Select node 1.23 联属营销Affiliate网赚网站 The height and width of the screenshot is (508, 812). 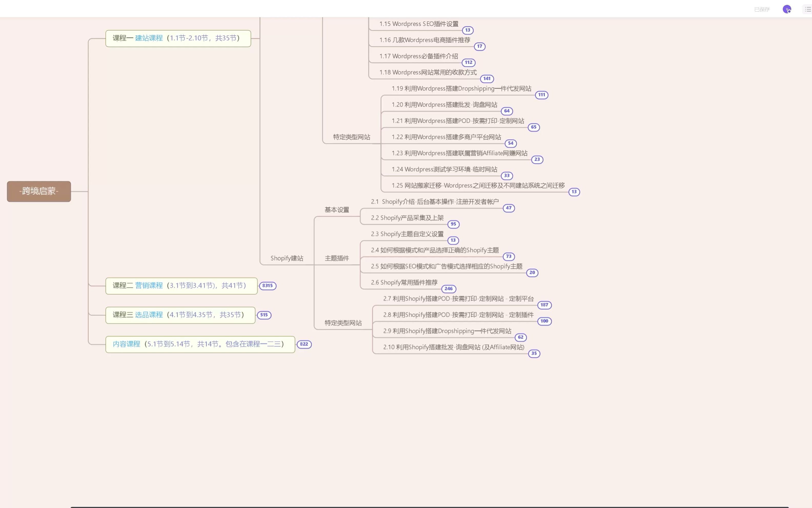(x=460, y=153)
